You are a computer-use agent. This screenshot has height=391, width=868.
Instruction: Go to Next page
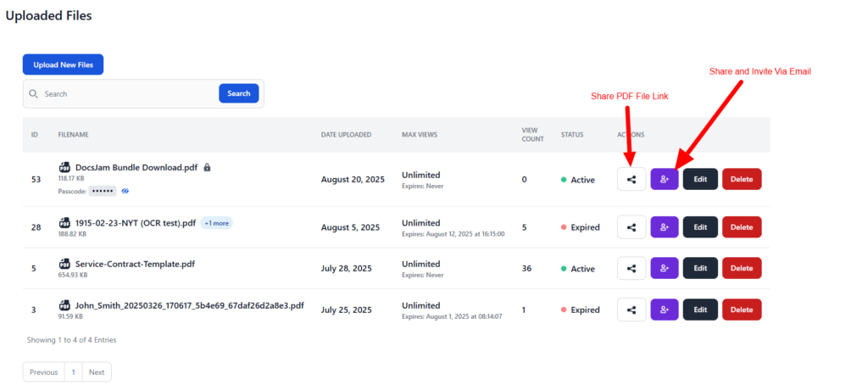click(x=97, y=372)
